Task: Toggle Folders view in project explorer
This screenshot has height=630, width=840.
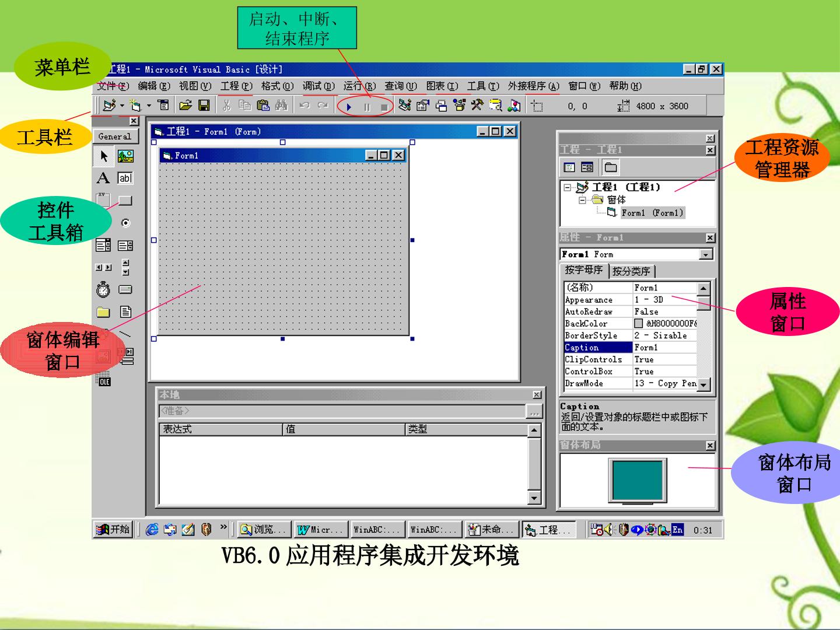Action: (x=611, y=168)
